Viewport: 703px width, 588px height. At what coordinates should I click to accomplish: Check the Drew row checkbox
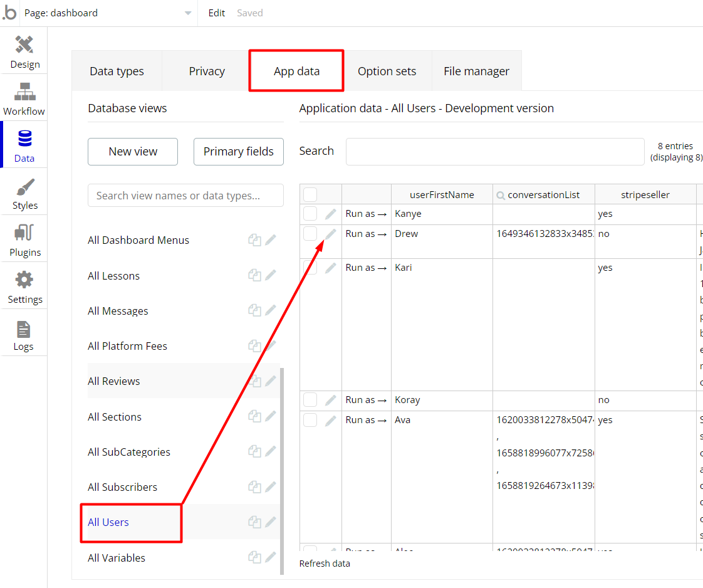coord(310,233)
